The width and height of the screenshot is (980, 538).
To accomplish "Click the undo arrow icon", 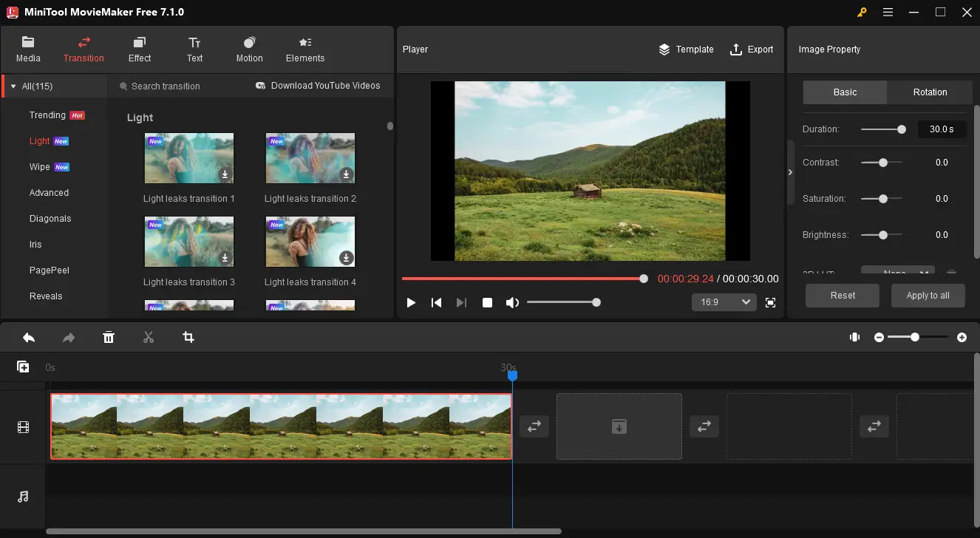I will pos(29,338).
